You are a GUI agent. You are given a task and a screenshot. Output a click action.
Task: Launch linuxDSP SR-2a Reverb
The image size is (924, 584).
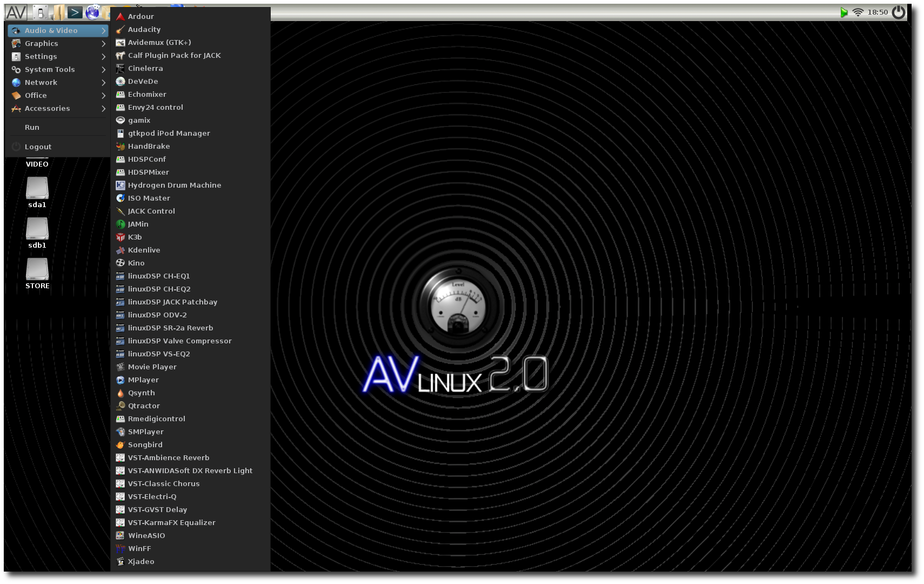coord(190,328)
